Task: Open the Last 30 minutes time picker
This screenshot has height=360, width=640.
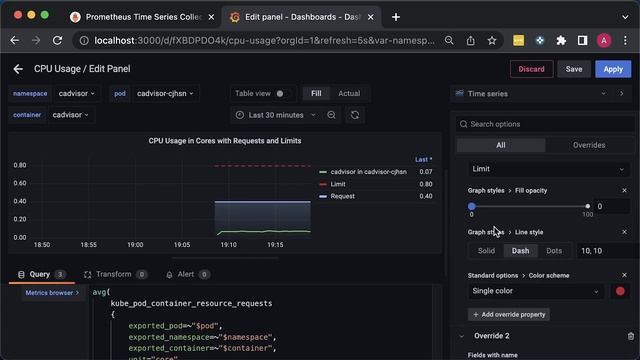Action: (276, 115)
